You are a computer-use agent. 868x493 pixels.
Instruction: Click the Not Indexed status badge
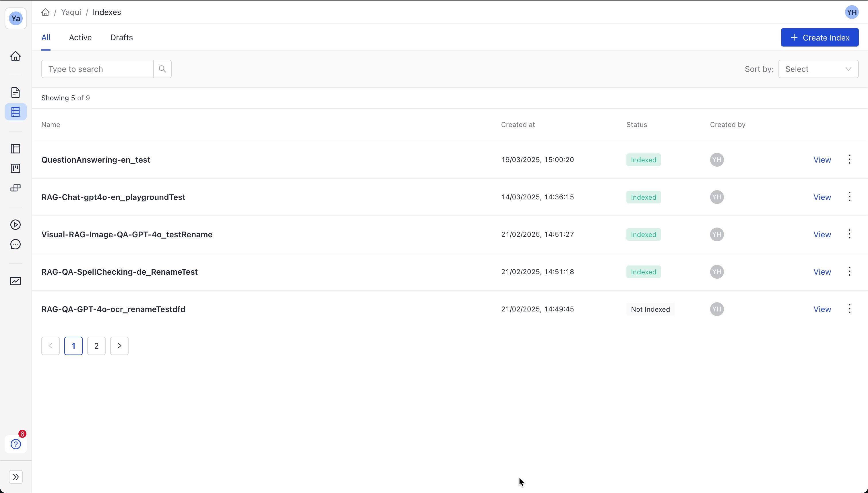650,309
